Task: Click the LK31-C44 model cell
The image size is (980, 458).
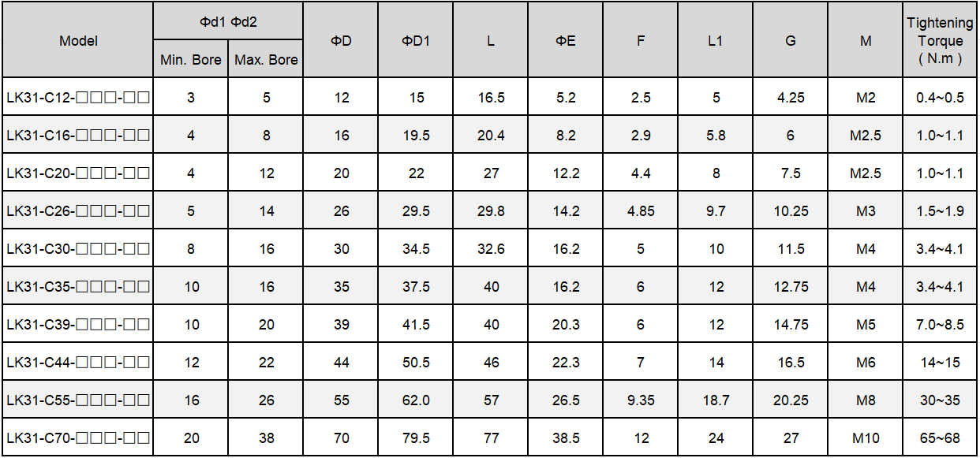Action: (78, 363)
